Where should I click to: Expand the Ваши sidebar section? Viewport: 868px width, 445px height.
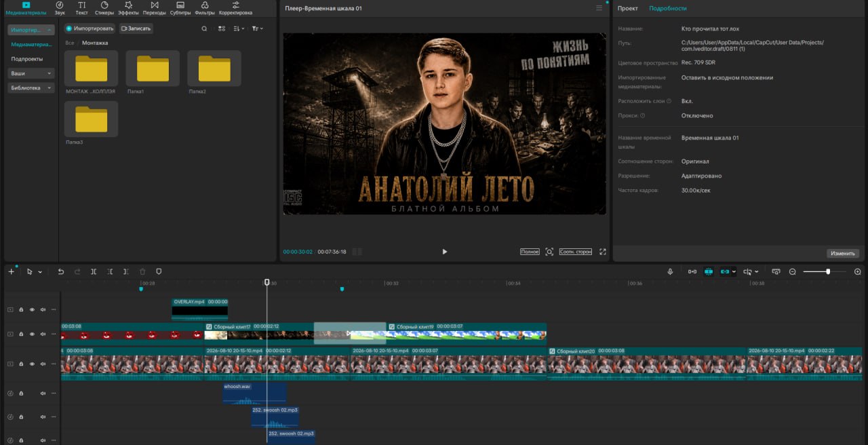[31, 73]
